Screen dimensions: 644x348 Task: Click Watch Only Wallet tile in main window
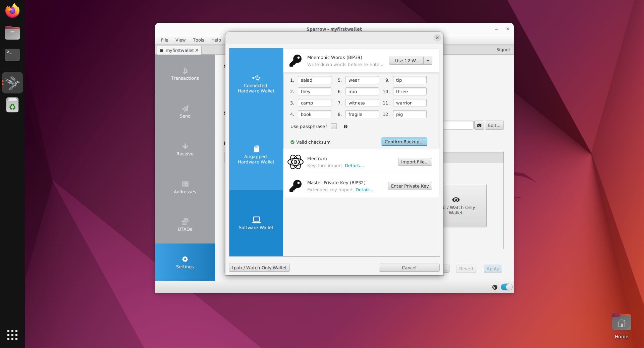(465, 206)
